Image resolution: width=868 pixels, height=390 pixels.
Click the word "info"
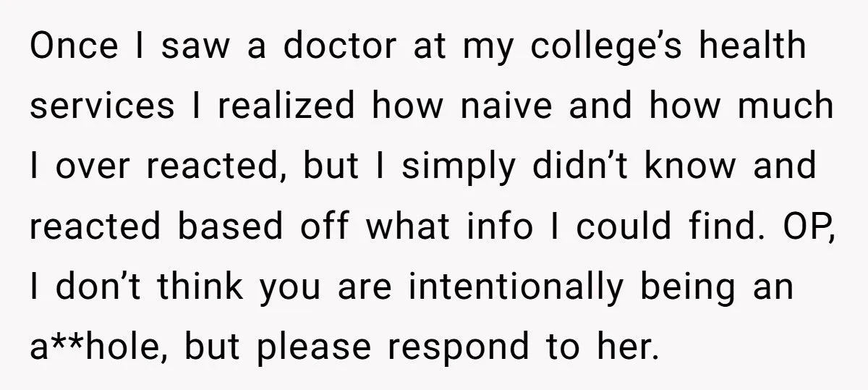click(x=526, y=228)
